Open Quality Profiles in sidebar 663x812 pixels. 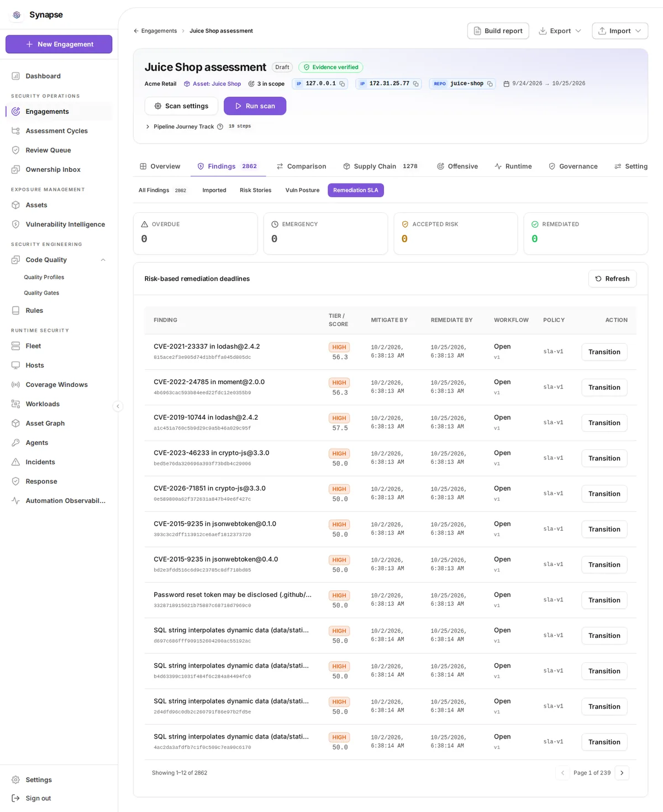[44, 277]
